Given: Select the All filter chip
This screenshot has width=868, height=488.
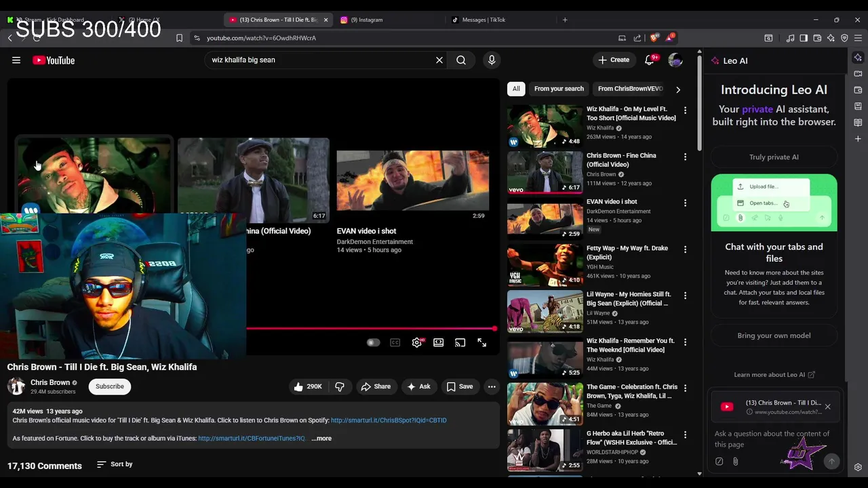Looking at the screenshot, I should 516,89.
